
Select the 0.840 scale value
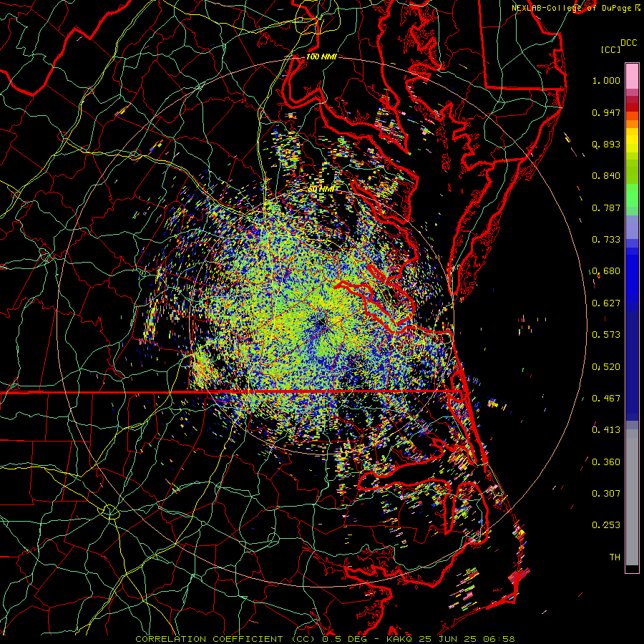click(606, 176)
